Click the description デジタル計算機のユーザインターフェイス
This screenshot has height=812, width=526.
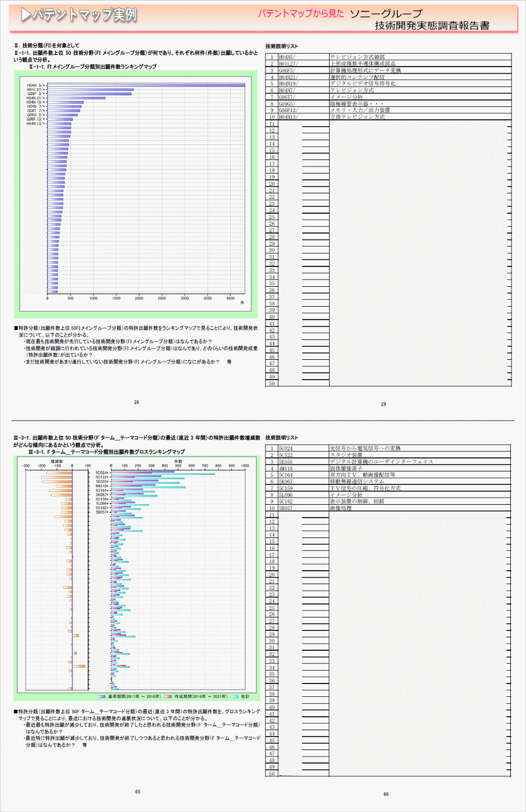(x=382, y=462)
